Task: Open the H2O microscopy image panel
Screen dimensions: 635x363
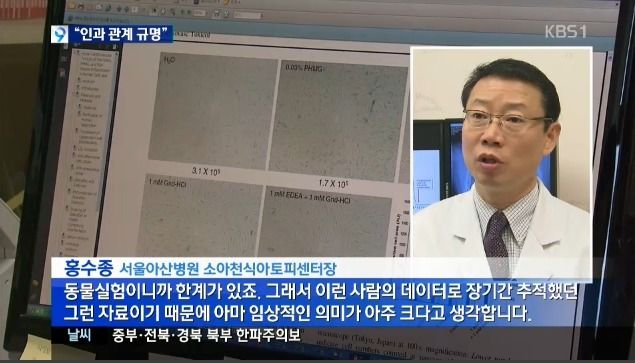Action: pyautogui.click(x=213, y=111)
